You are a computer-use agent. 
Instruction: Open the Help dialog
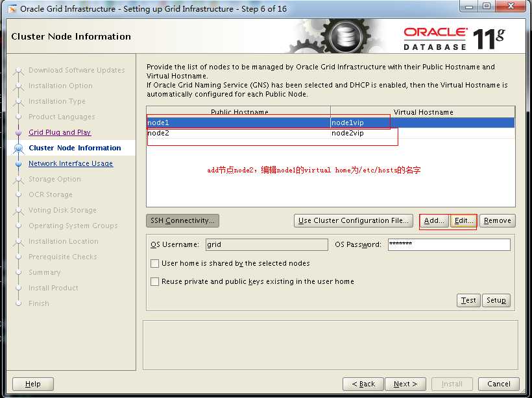click(33, 384)
